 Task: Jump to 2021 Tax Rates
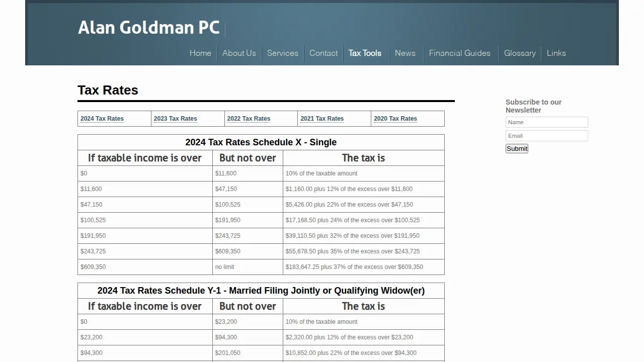tap(322, 119)
